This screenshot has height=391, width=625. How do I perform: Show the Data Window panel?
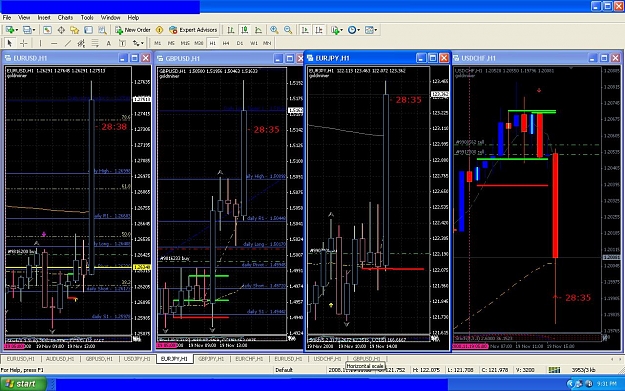point(61,30)
